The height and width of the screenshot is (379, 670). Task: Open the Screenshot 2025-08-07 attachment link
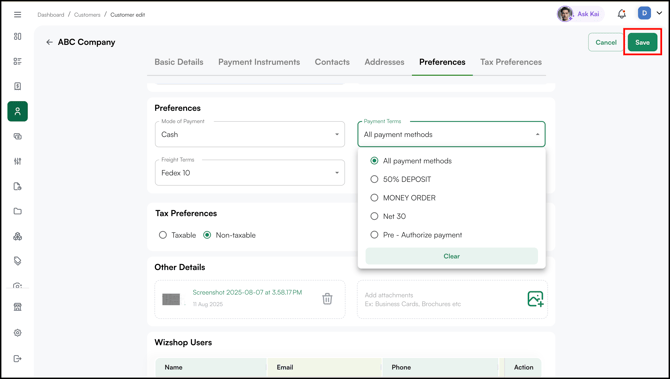point(247,292)
